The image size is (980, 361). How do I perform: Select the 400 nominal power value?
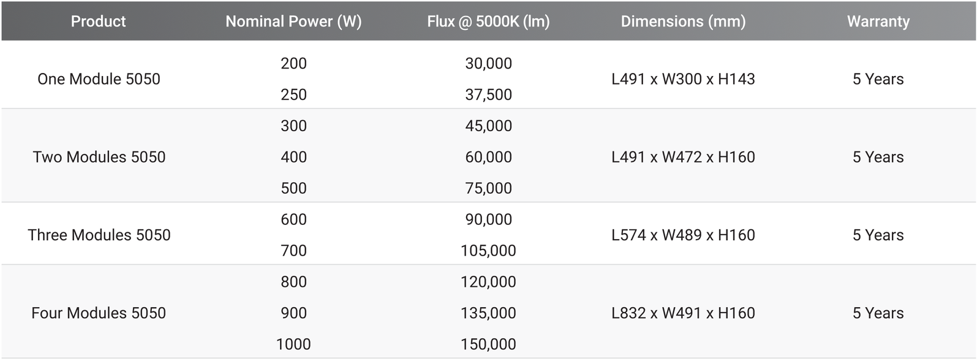pyautogui.click(x=293, y=157)
